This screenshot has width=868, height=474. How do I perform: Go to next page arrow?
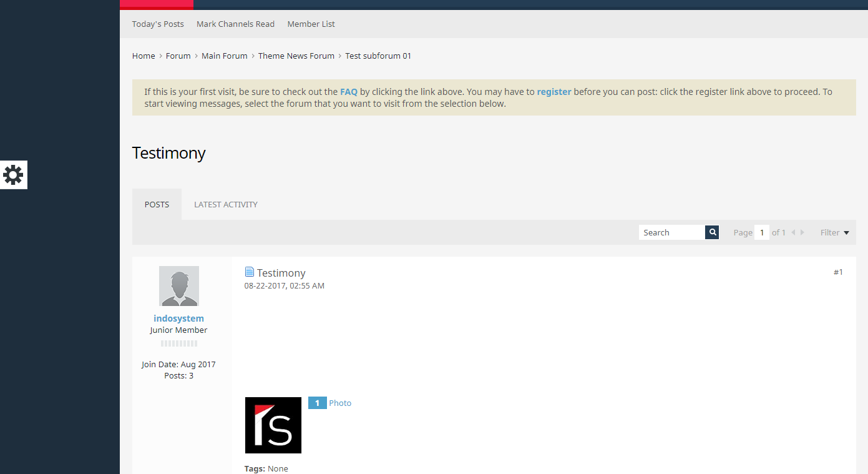pos(802,232)
